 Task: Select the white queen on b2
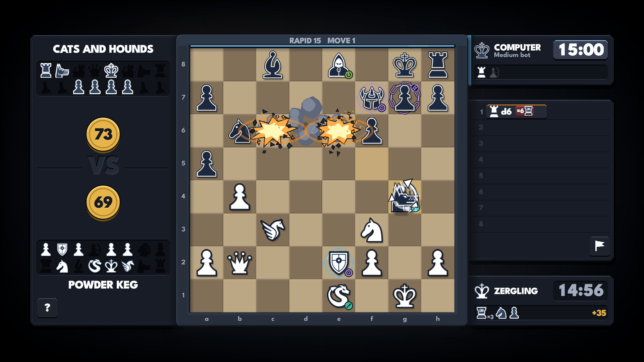(239, 263)
